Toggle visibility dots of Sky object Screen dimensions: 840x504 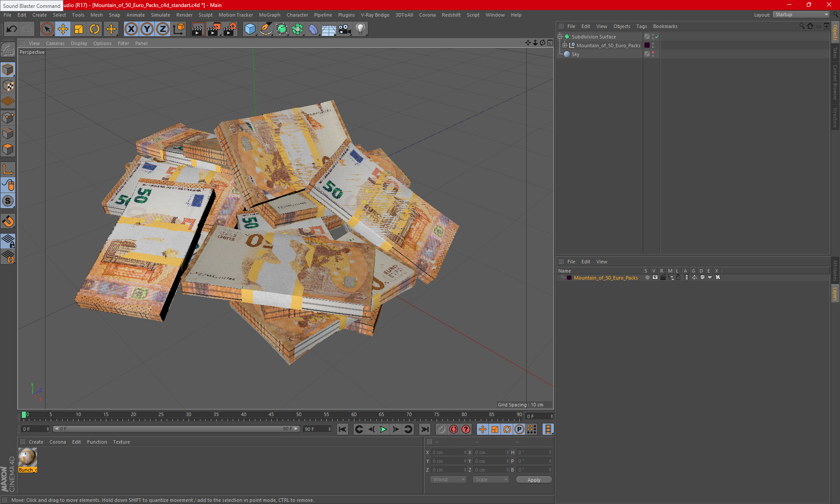tap(653, 54)
